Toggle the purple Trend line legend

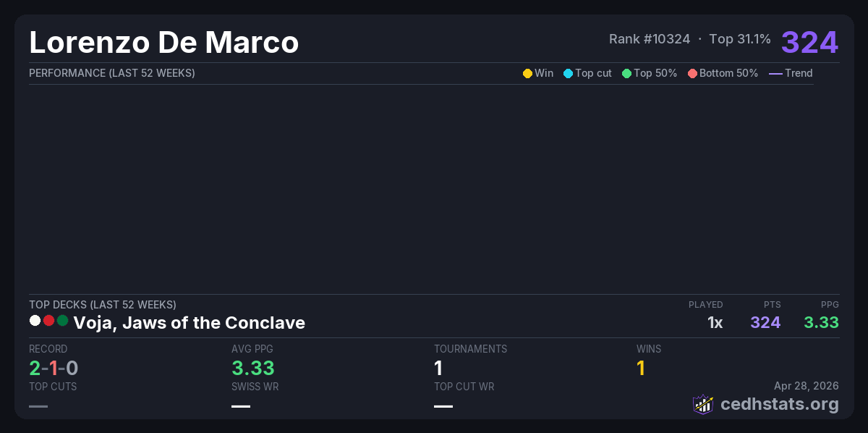[775, 73]
